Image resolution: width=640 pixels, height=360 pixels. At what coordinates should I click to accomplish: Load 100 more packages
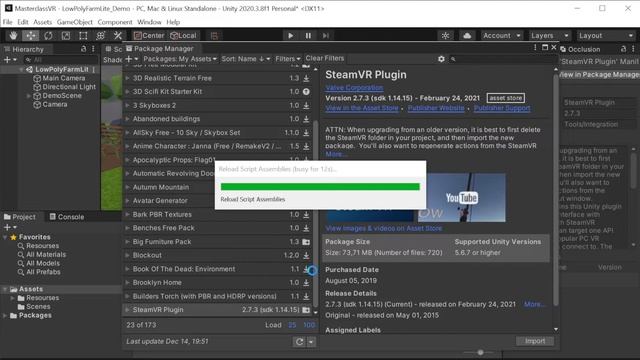click(309, 325)
